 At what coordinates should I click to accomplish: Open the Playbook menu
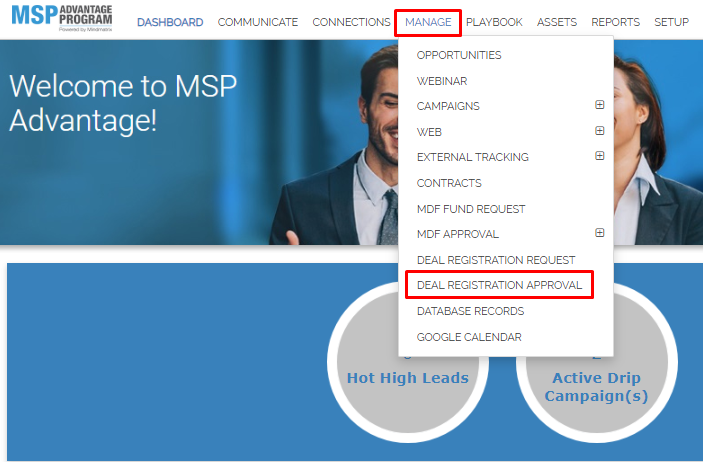[494, 22]
